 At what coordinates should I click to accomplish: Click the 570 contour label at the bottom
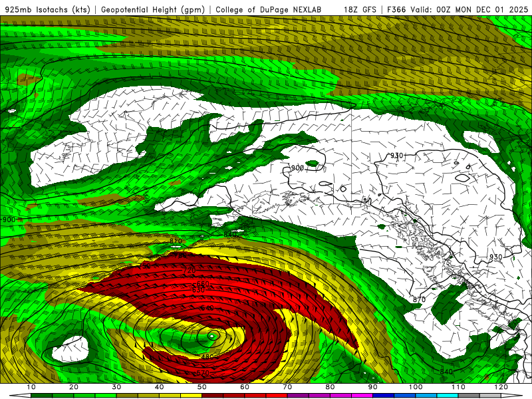click(203, 373)
